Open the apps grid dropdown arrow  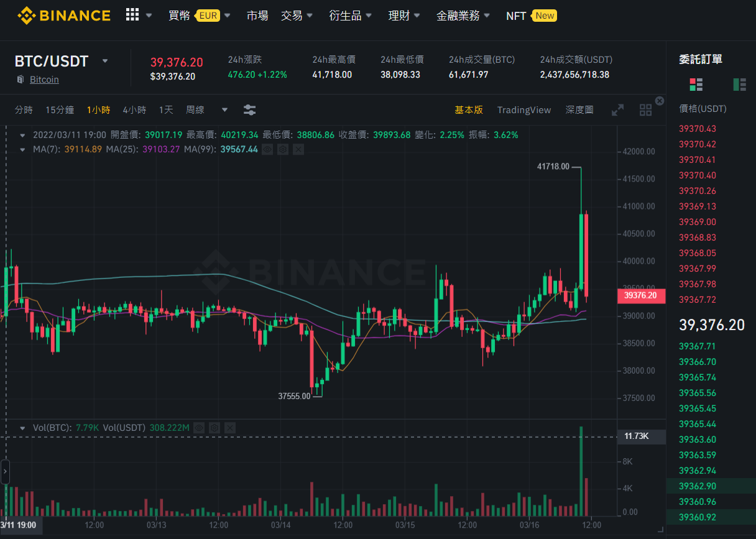[149, 16]
